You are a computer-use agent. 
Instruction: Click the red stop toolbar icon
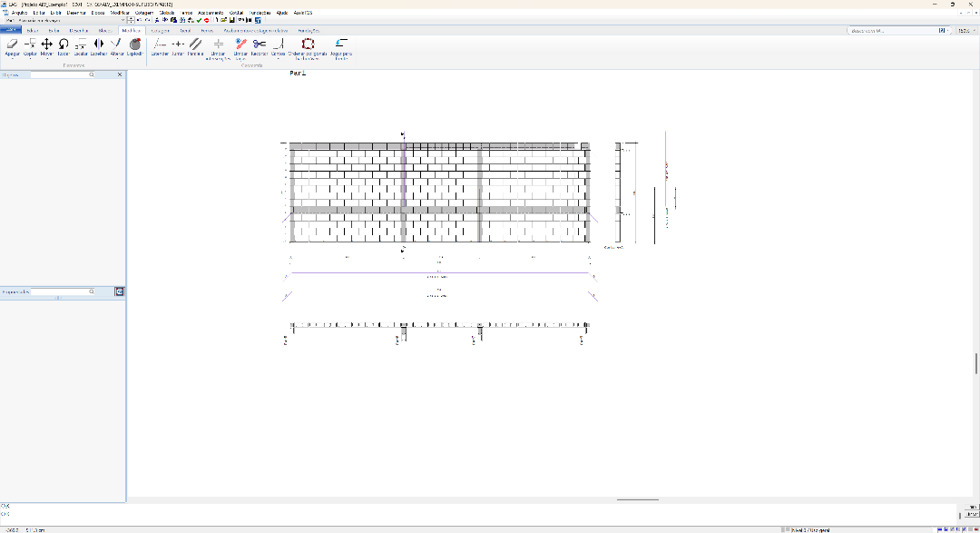[x=207, y=20]
